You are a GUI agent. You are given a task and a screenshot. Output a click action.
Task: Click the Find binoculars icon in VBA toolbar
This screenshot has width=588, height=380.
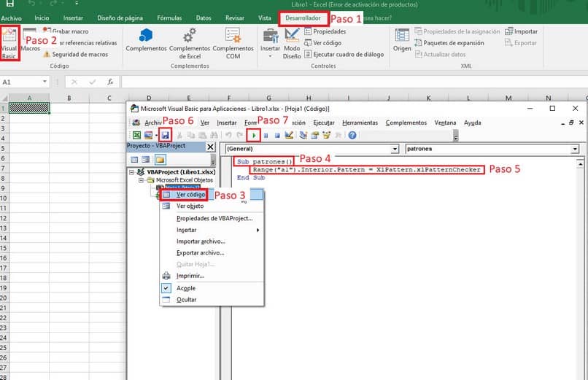pos(214,135)
